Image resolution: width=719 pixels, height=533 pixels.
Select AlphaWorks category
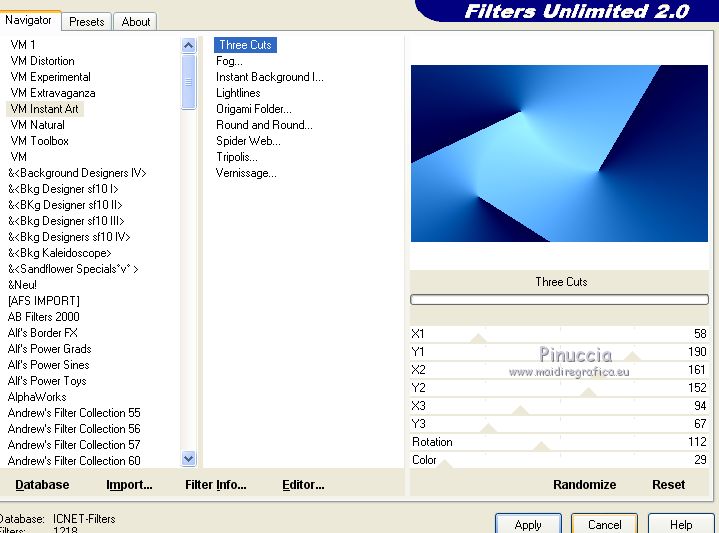[x=37, y=397]
